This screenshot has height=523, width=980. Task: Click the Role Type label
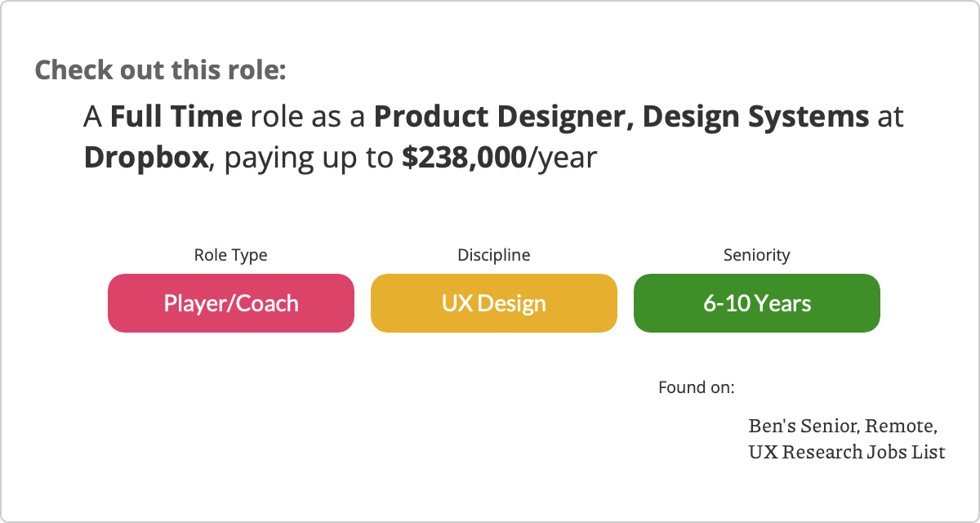click(230, 255)
